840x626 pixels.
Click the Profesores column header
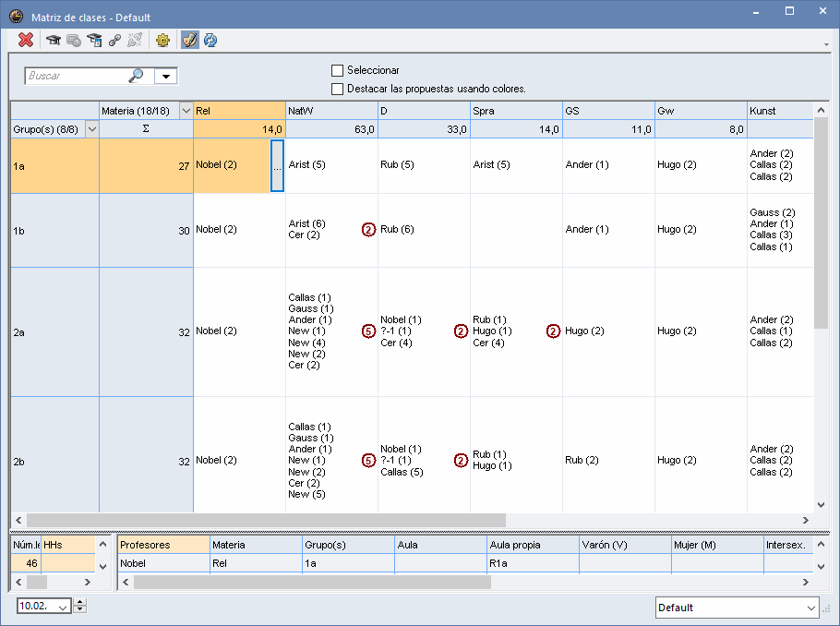pyautogui.click(x=163, y=545)
